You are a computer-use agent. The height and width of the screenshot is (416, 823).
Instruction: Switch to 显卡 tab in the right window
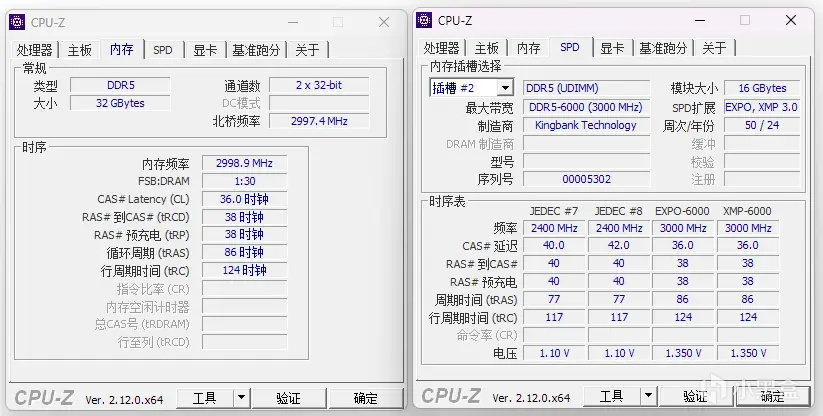612,48
